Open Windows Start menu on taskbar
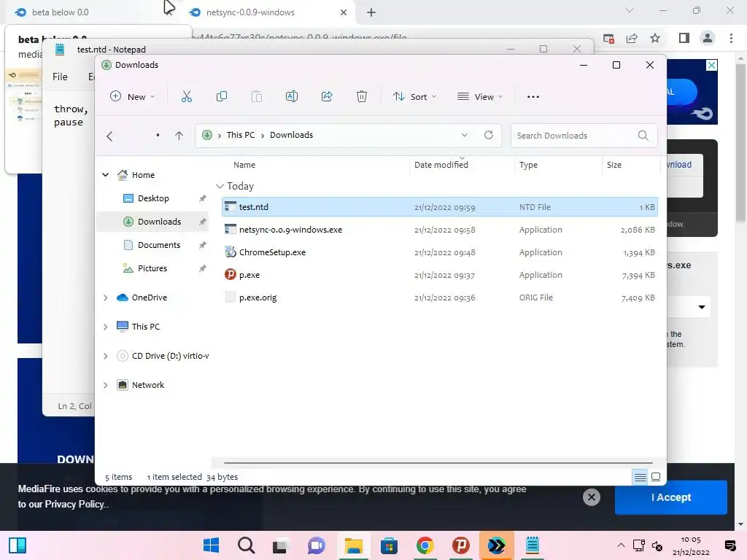Image resolution: width=747 pixels, height=560 pixels. pos(211,545)
